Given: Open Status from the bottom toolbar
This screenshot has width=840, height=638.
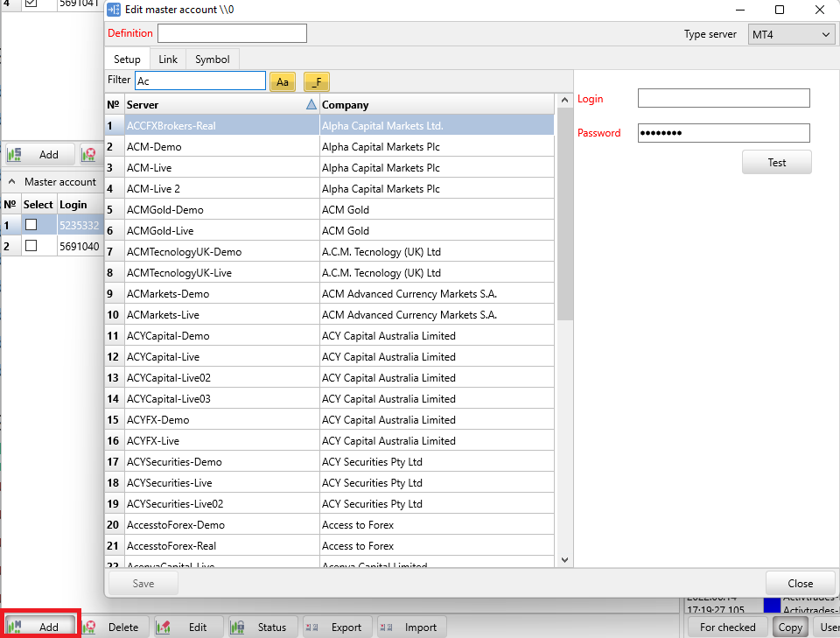Looking at the screenshot, I should [x=262, y=627].
